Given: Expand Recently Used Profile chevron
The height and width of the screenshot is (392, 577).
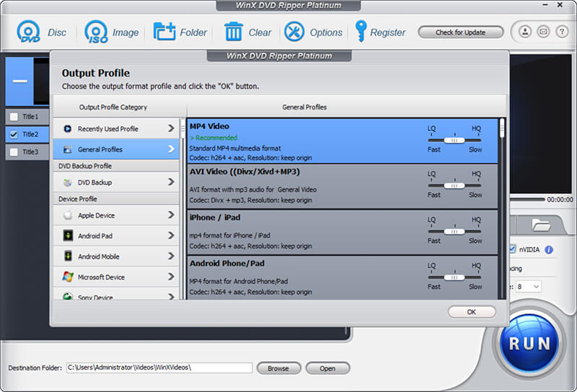Looking at the screenshot, I should click(171, 128).
